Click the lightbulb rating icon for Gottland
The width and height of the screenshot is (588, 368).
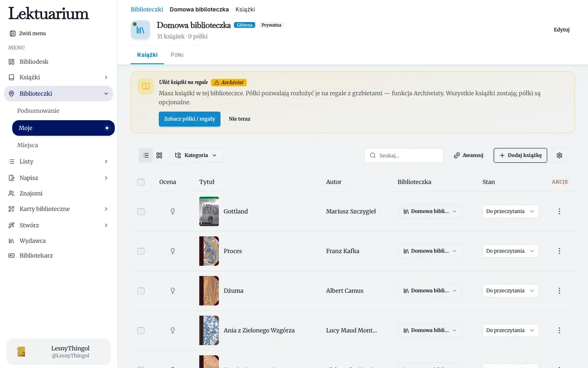tap(172, 211)
